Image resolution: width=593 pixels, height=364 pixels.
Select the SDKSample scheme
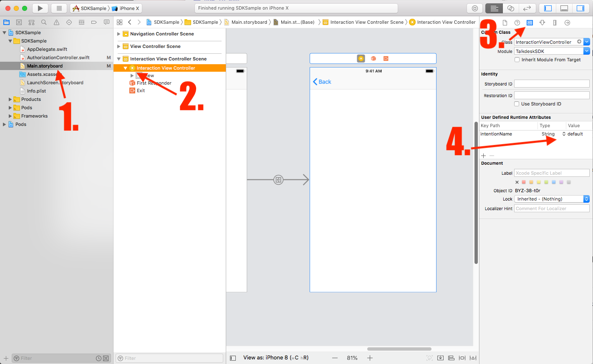tap(90, 8)
